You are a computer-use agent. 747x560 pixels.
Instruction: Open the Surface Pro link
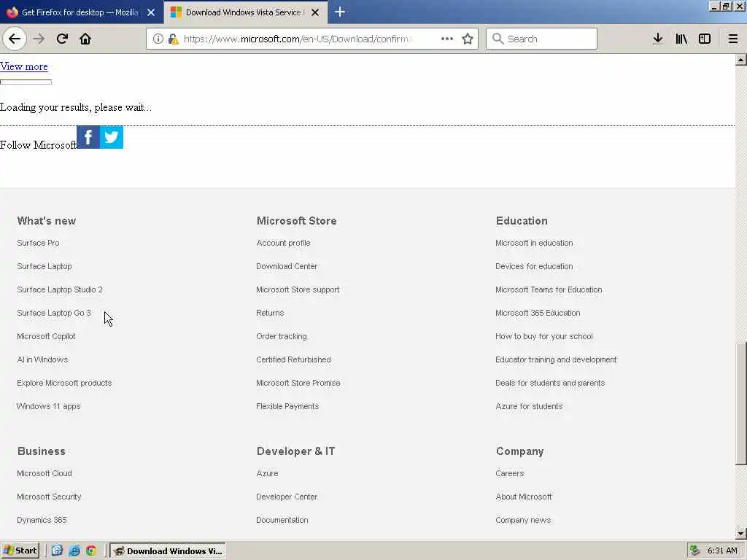[38, 243]
